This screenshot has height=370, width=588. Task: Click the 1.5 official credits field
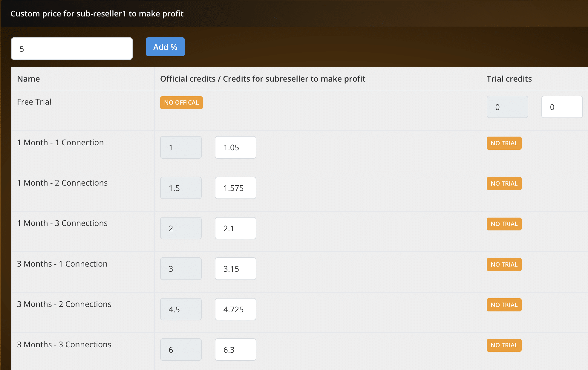pos(181,188)
